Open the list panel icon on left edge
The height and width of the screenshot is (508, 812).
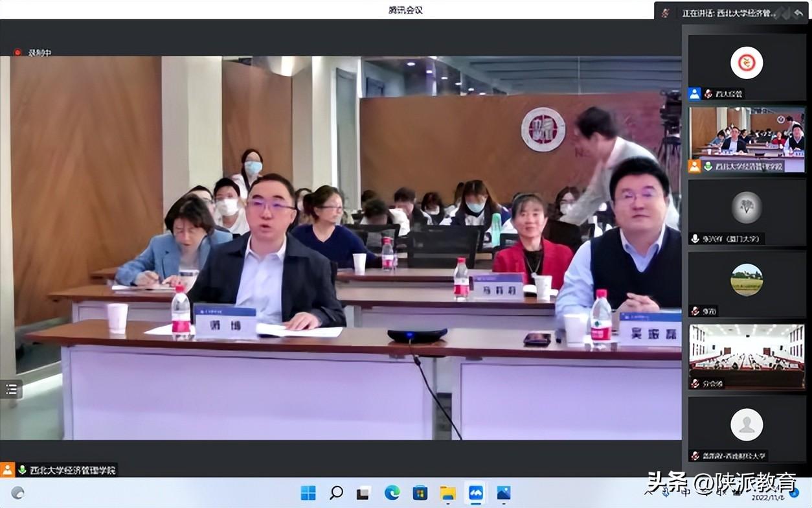tap(11, 389)
